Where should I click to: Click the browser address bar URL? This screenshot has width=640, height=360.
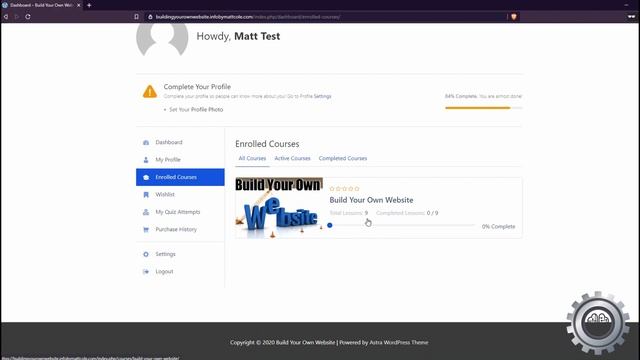248,17
